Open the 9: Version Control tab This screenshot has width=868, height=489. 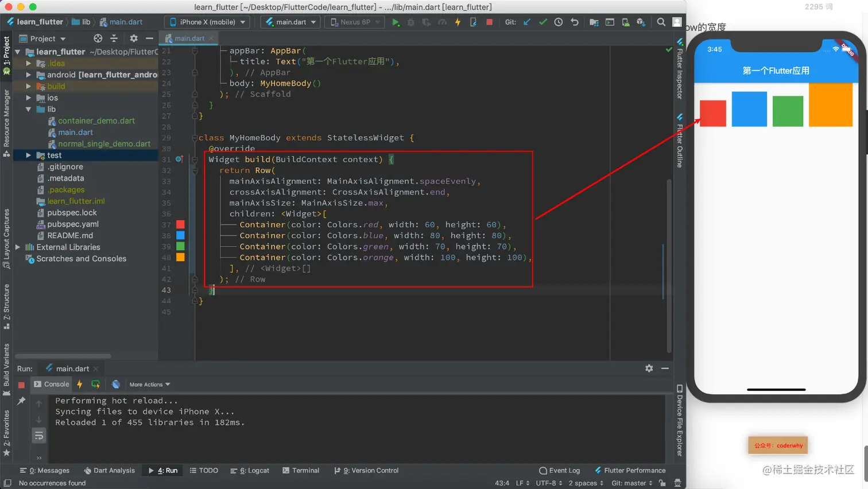(x=366, y=471)
